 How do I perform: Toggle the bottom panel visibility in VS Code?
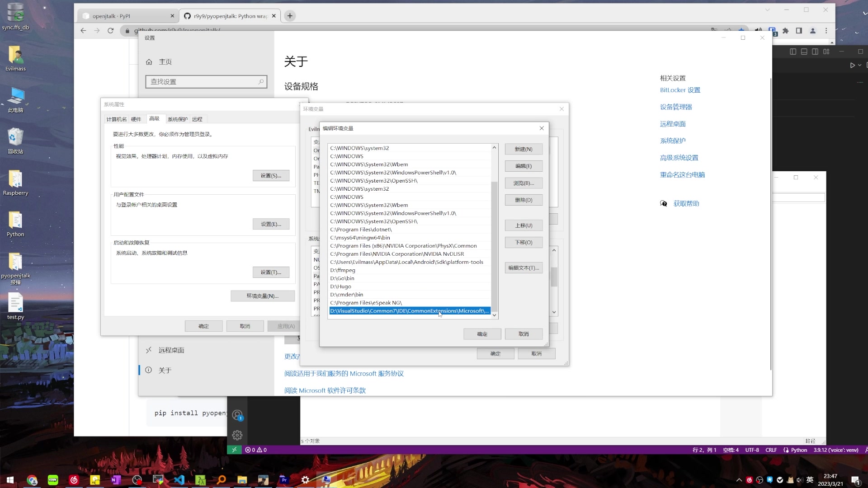click(x=804, y=52)
